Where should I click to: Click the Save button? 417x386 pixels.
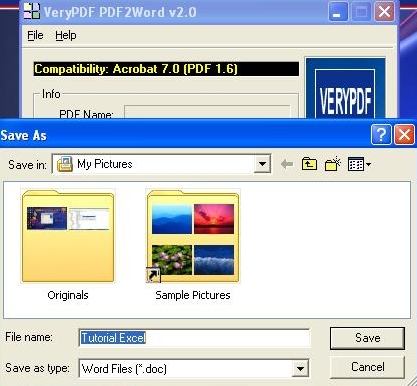pos(367,338)
